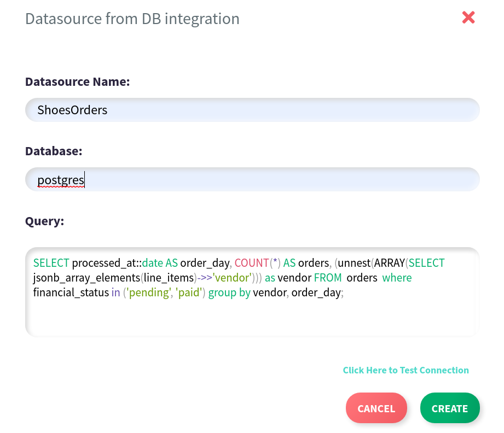Click the Datasource Name field containing ShoesOrders
This screenshot has height=433, width=504.
click(252, 110)
